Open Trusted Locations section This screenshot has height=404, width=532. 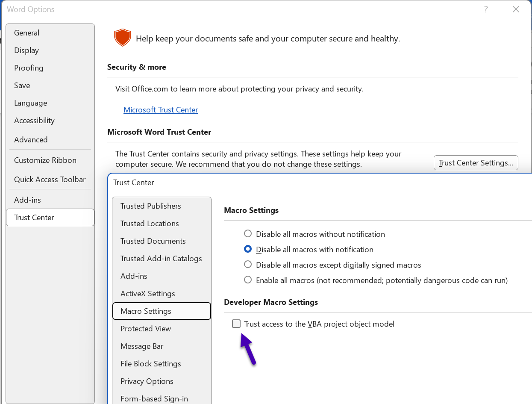pos(162,224)
